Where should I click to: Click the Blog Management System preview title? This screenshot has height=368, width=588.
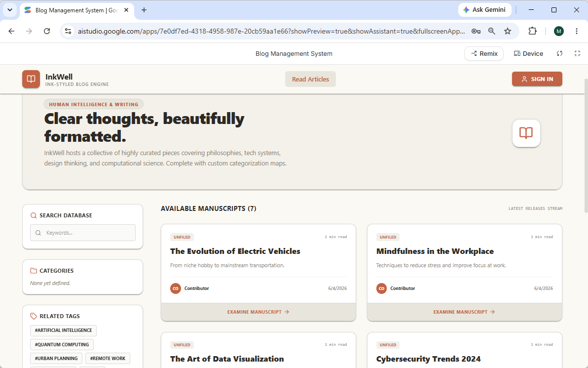(x=294, y=54)
